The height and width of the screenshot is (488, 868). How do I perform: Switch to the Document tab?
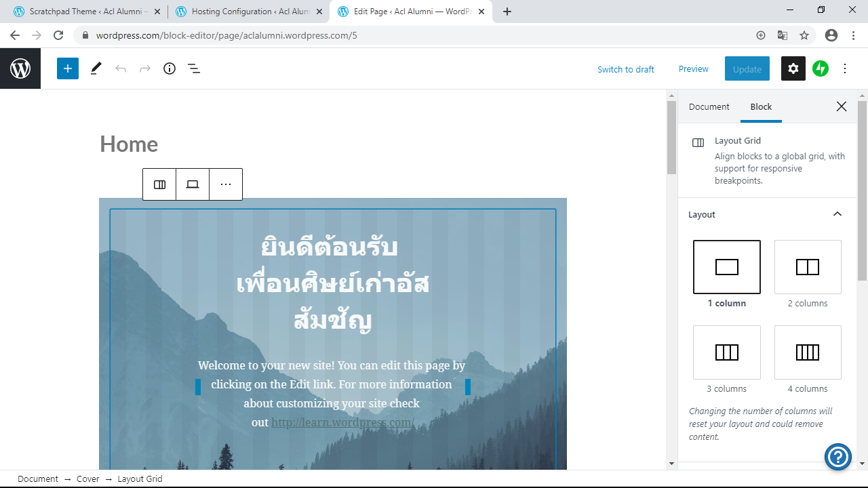[x=709, y=106]
